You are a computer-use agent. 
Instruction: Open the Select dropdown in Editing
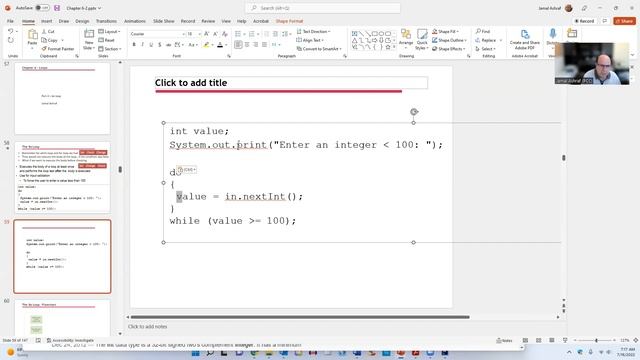[485, 49]
